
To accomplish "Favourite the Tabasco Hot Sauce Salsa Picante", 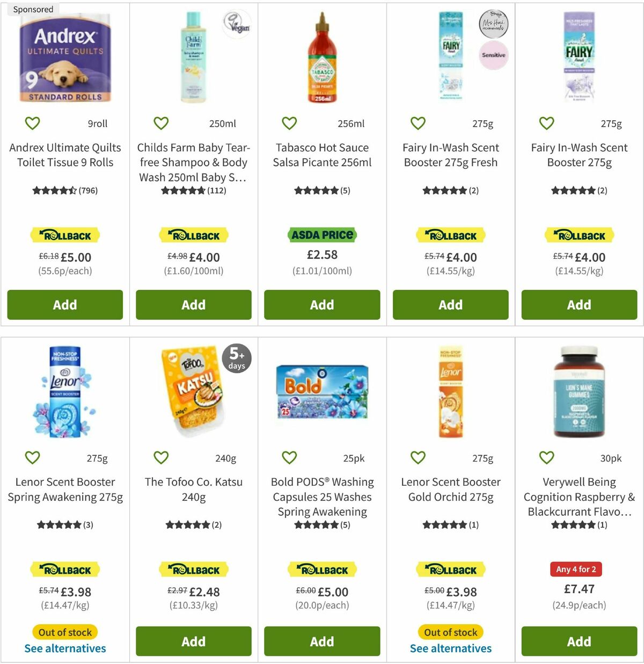I will (289, 123).
